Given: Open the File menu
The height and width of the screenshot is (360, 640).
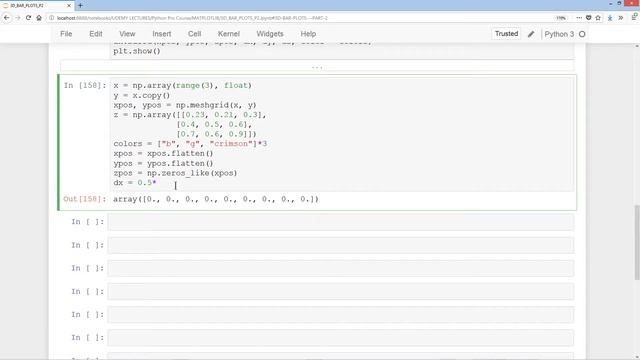Looking at the screenshot, I should coord(66,34).
